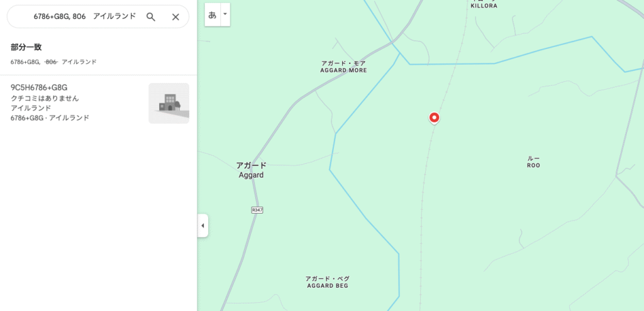
Task: Click the struck-through 806 suggestion text
Action: pos(51,62)
